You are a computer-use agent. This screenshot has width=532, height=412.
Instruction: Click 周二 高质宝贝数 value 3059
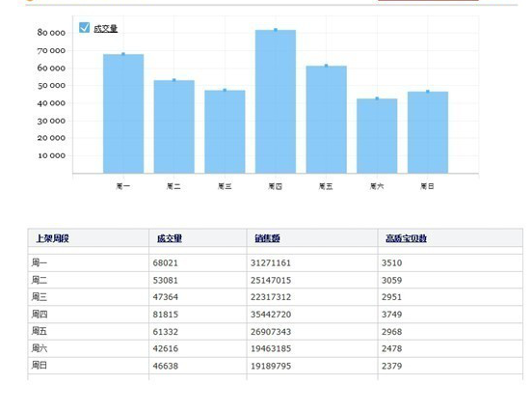click(392, 280)
